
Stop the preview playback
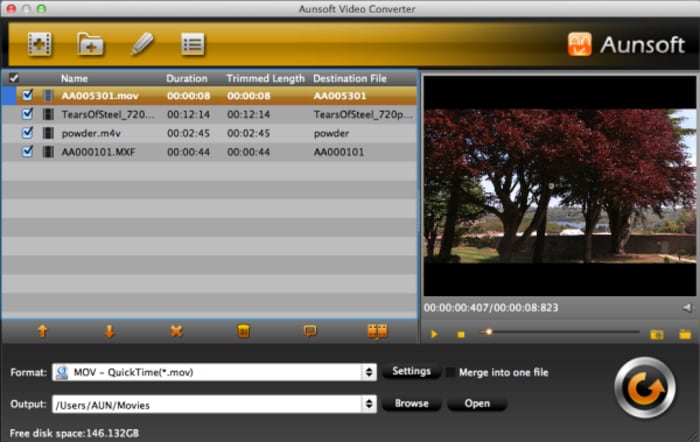pos(461,334)
